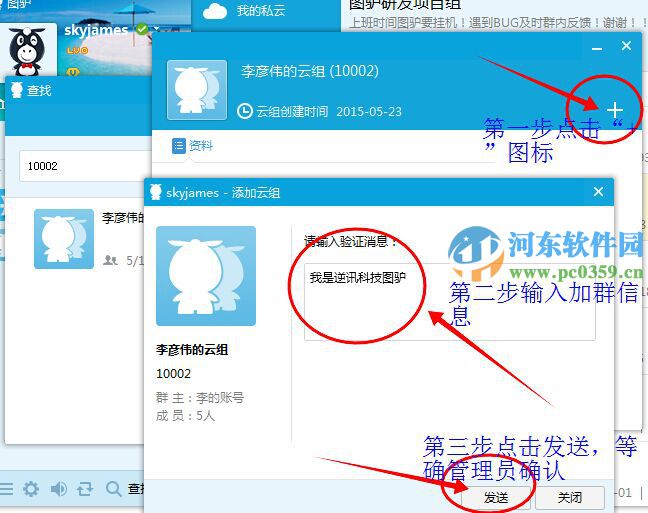Open the status dropdown beside skyjames
This screenshot has width=648, height=513.
pos(156,29)
